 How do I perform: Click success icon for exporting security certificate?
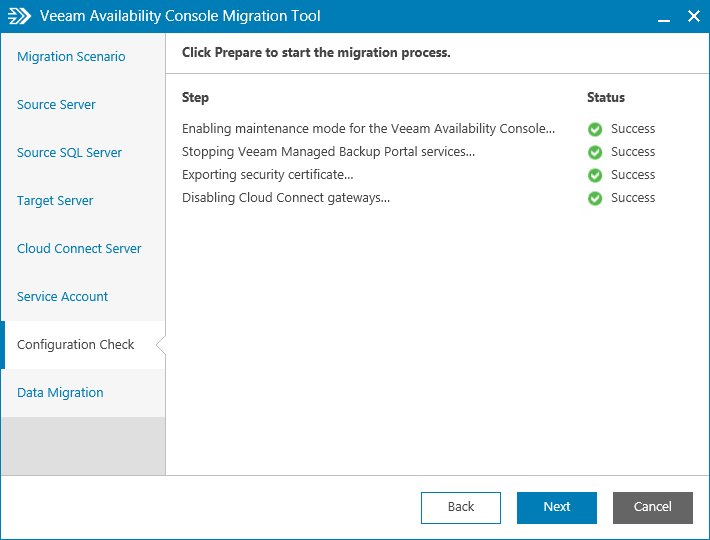pyautogui.click(x=595, y=175)
